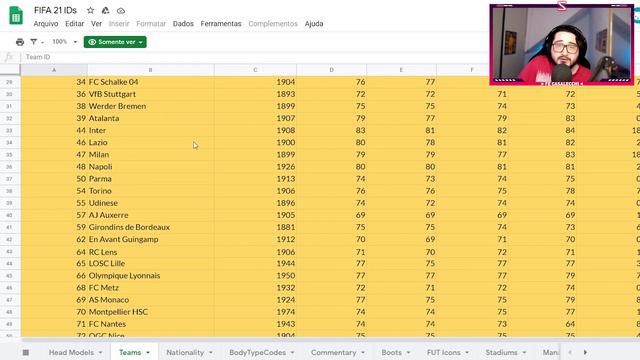640x360 pixels.
Task: Switch to the Stadiums sheet tab
Action: pos(502,352)
